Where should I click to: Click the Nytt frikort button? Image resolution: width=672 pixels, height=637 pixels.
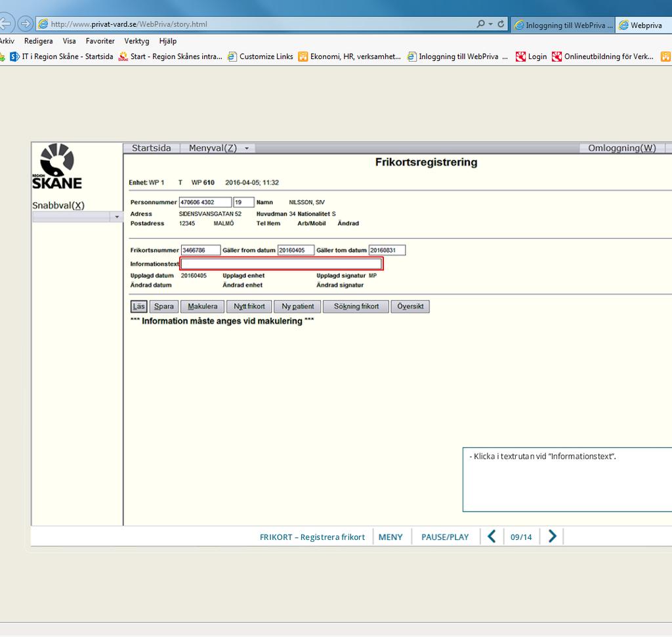coord(249,306)
